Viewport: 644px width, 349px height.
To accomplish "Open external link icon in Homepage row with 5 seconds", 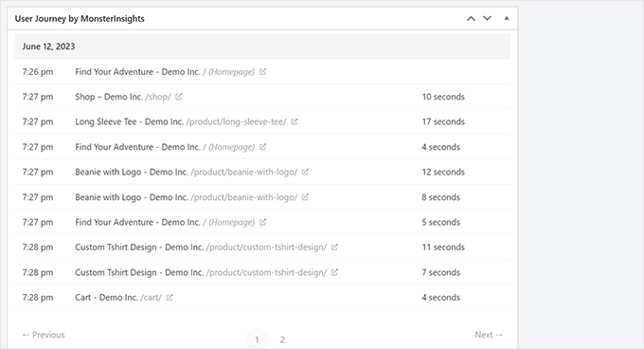I will [x=263, y=222].
